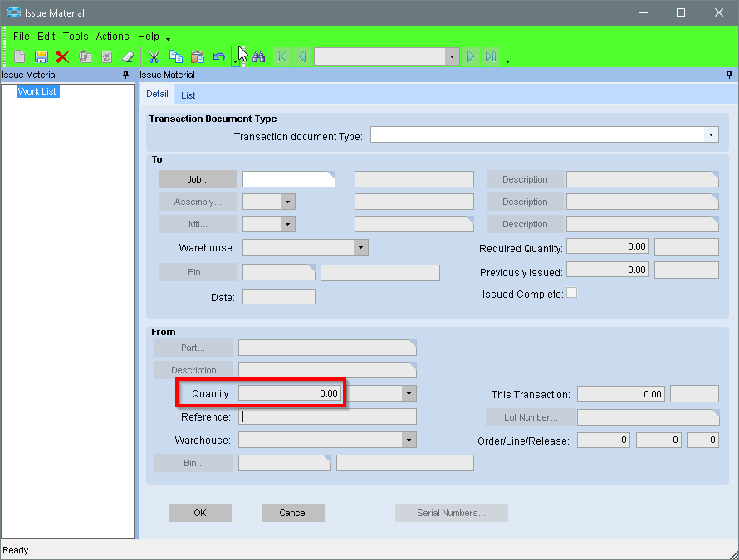Switch to the Detail tab
The image size is (739, 560).
[157, 94]
